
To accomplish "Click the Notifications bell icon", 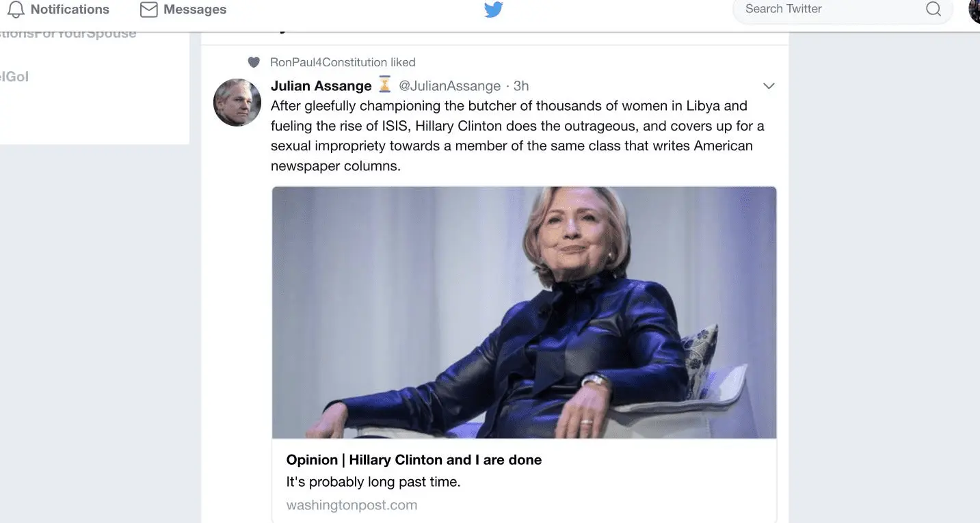I will click(x=16, y=10).
